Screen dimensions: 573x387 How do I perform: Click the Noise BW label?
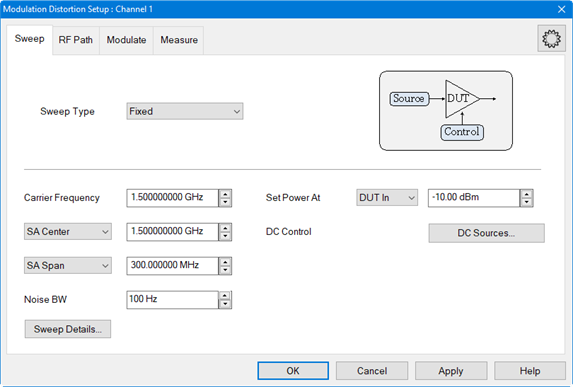pos(45,300)
